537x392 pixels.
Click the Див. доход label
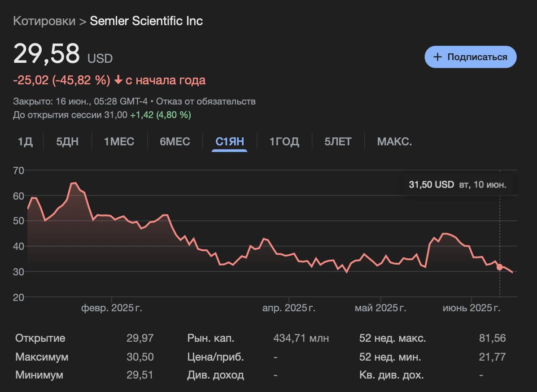tap(215, 375)
